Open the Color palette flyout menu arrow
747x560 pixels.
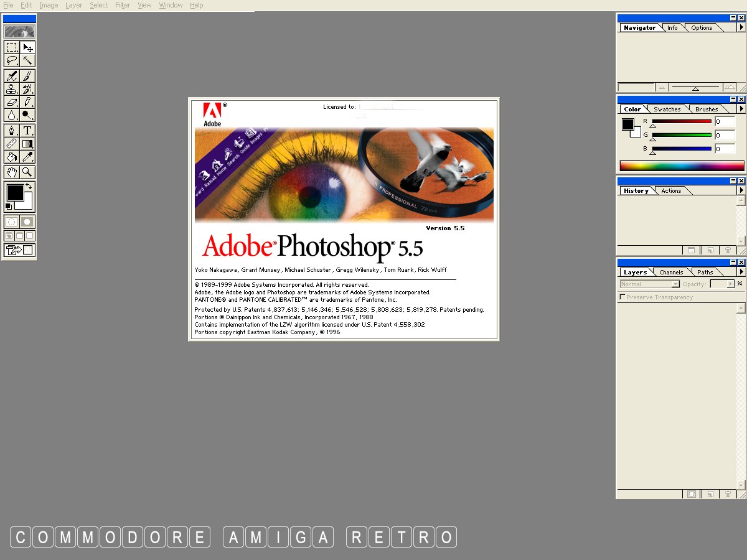741,109
